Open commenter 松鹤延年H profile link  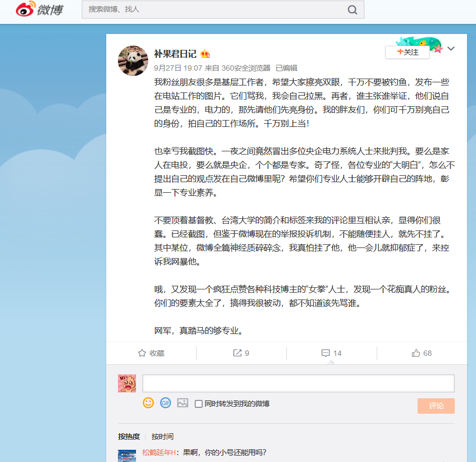click(x=159, y=452)
